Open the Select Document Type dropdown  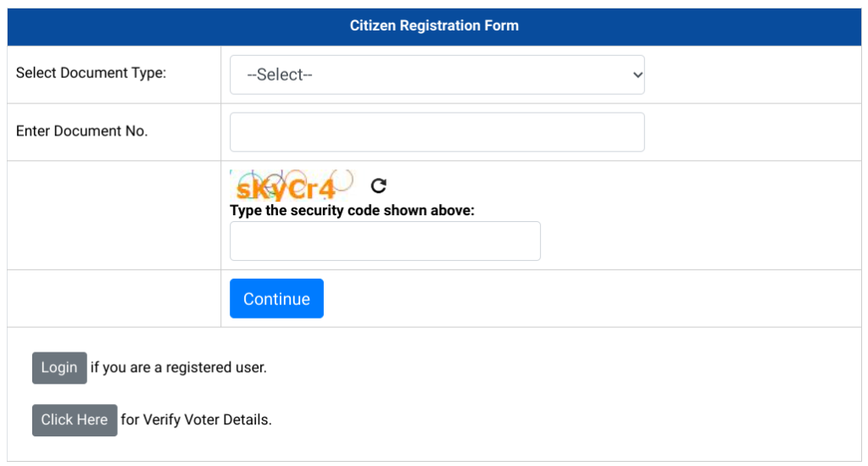click(437, 75)
